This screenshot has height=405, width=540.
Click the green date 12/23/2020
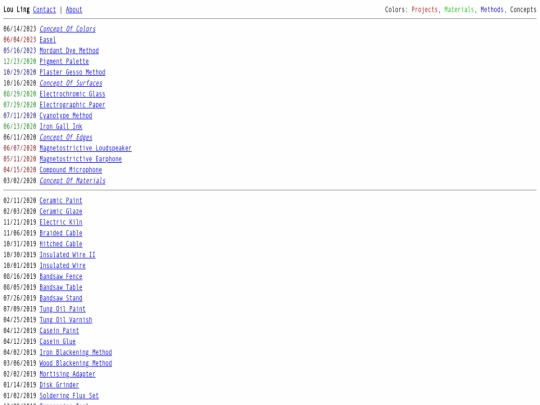click(20, 62)
